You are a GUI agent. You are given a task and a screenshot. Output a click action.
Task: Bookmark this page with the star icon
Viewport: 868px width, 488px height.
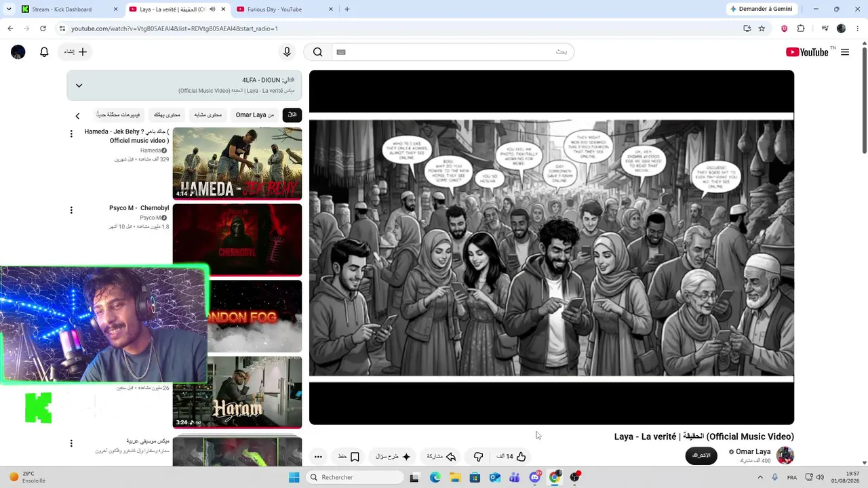[762, 28]
